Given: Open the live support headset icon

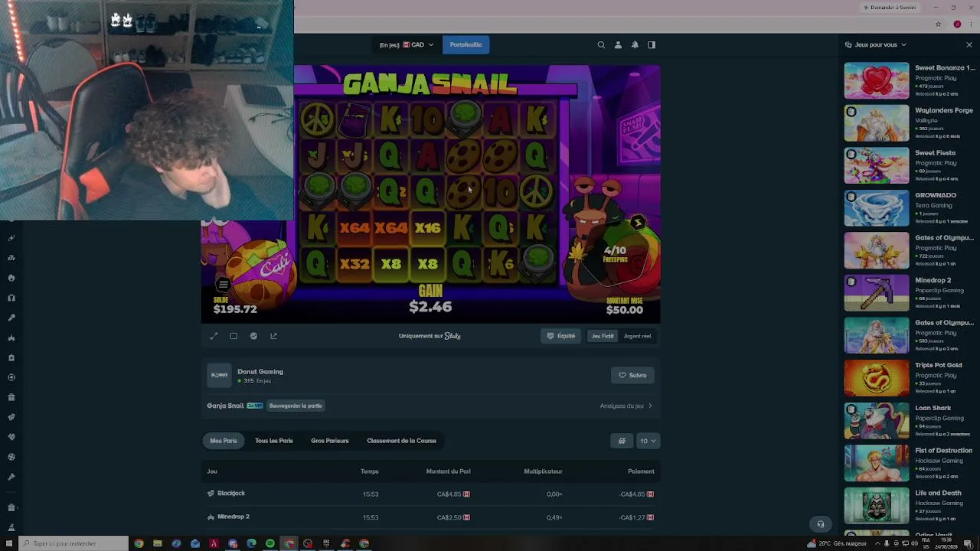Looking at the screenshot, I should (x=820, y=524).
